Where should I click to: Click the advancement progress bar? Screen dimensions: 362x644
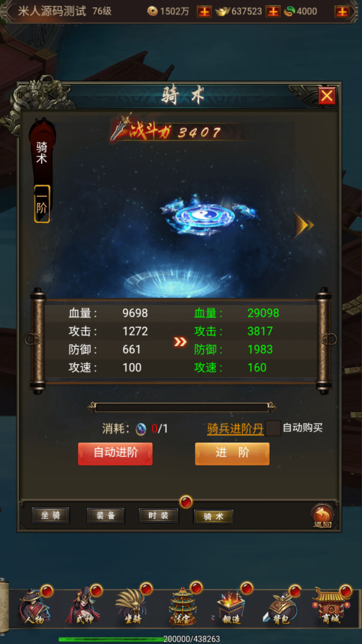182,407
